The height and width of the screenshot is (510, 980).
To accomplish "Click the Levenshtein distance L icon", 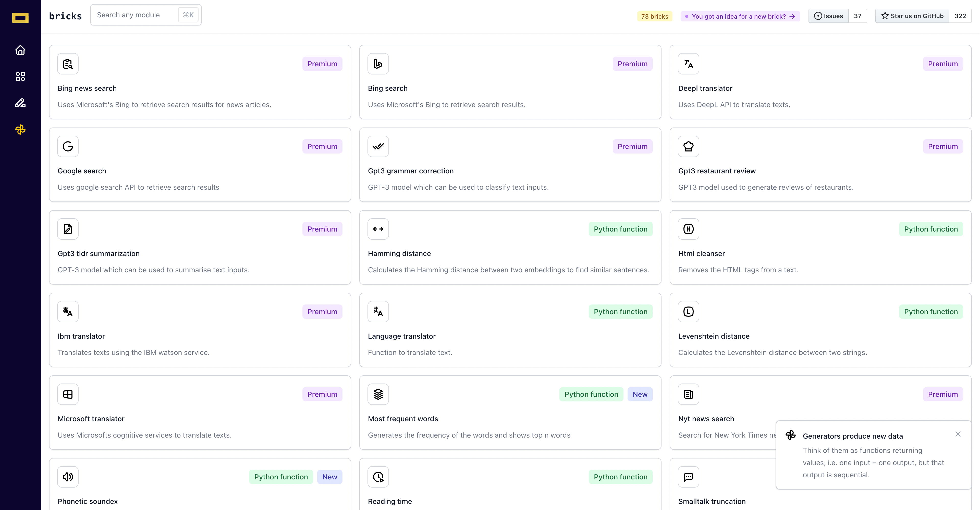I will [689, 312].
